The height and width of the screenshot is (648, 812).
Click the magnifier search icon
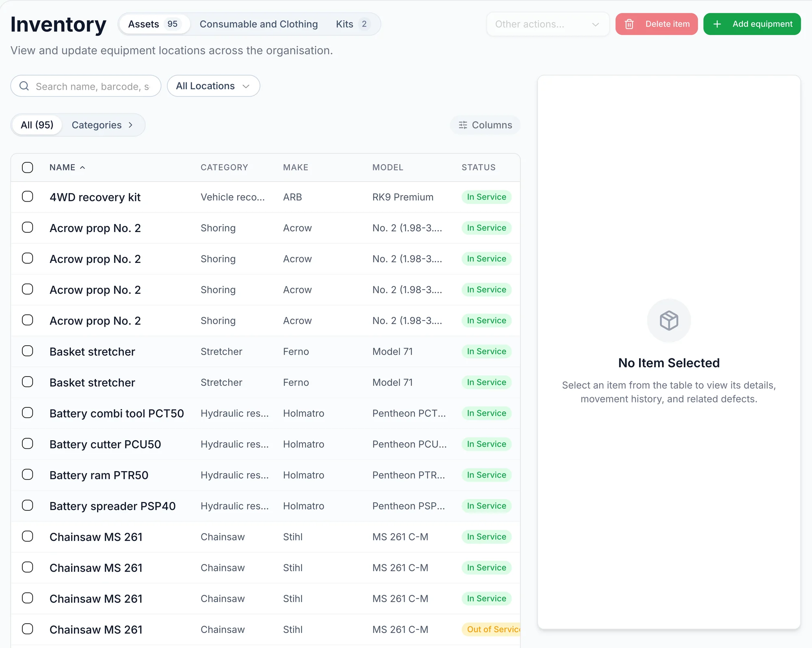click(x=24, y=86)
